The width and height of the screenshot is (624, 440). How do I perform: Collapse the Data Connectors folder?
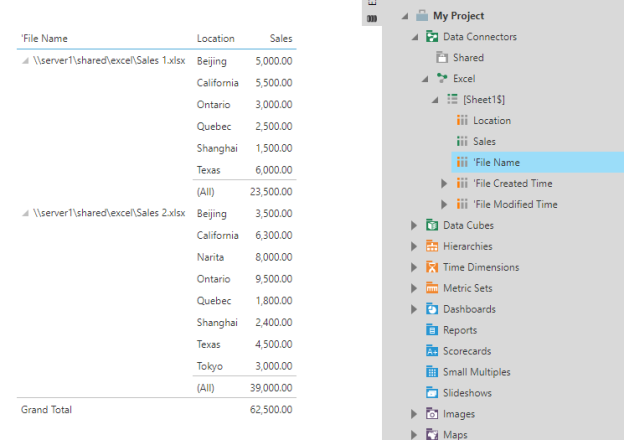[414, 37]
